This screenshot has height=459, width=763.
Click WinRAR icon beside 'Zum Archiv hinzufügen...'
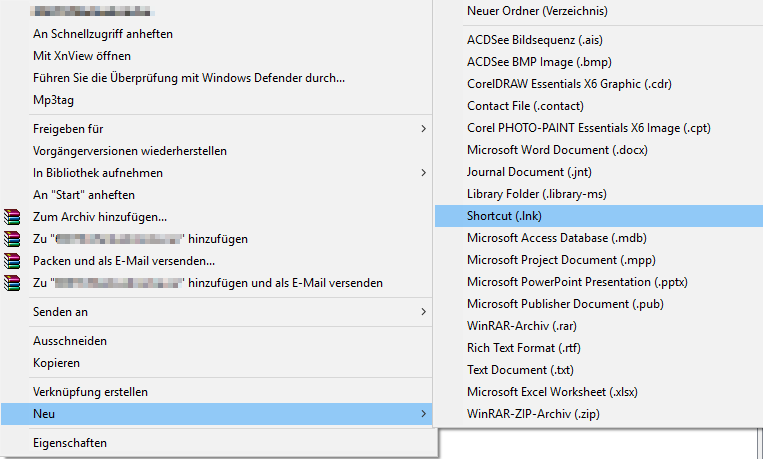coord(12,217)
